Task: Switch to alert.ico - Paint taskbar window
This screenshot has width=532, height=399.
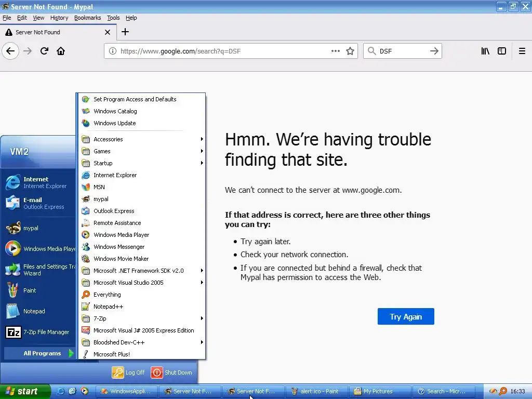Action: 316,392
